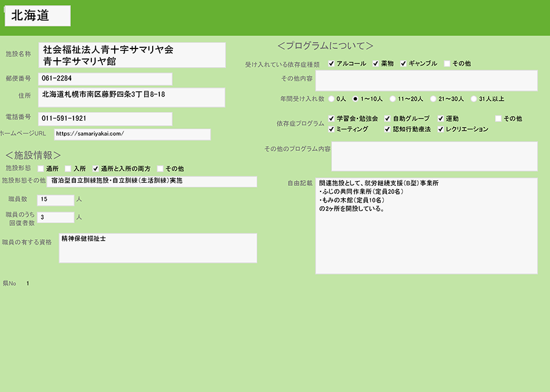Select the 21～30人 radio button
Viewport: 550px width, 392px height.
[434, 99]
